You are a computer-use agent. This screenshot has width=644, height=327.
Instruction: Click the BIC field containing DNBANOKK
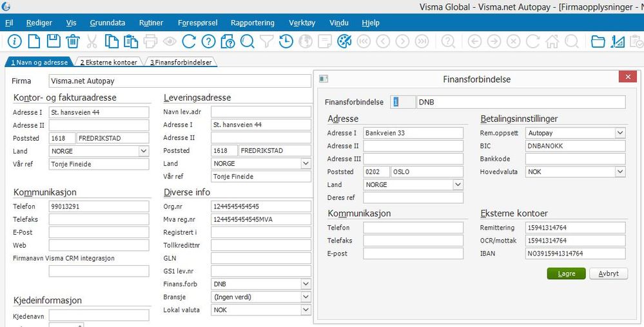click(x=576, y=146)
